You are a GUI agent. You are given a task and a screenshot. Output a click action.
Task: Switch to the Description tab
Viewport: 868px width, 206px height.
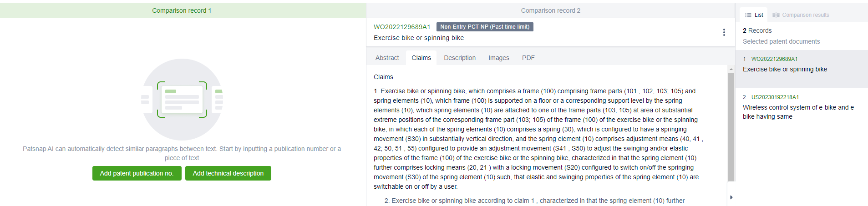[459, 58]
